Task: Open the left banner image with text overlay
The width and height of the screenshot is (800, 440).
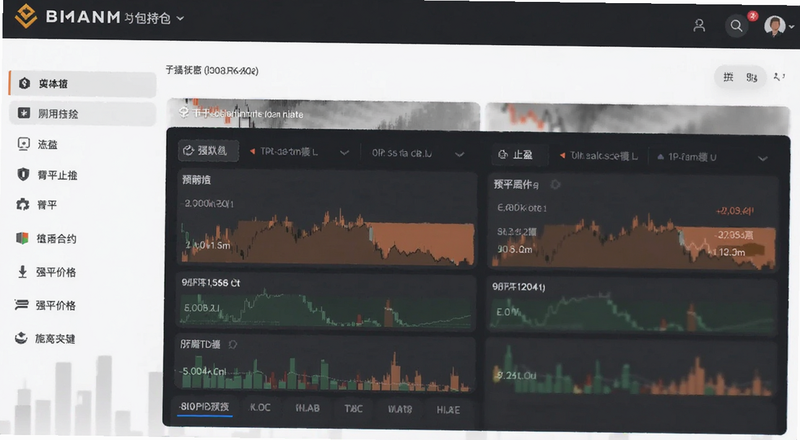Action: [323, 114]
